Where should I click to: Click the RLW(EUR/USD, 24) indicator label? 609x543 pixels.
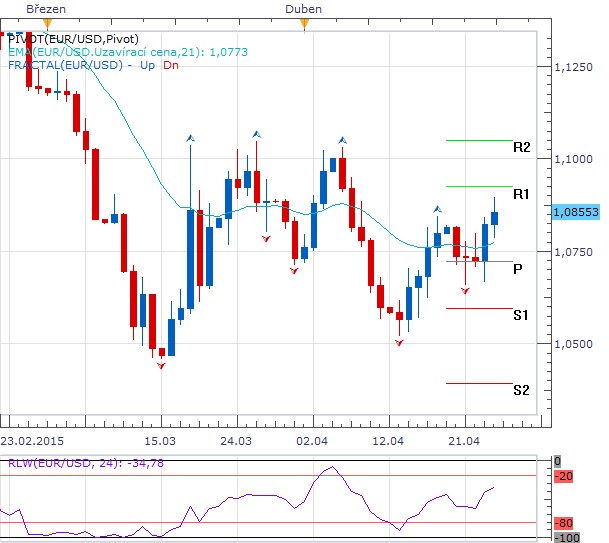pos(86,463)
